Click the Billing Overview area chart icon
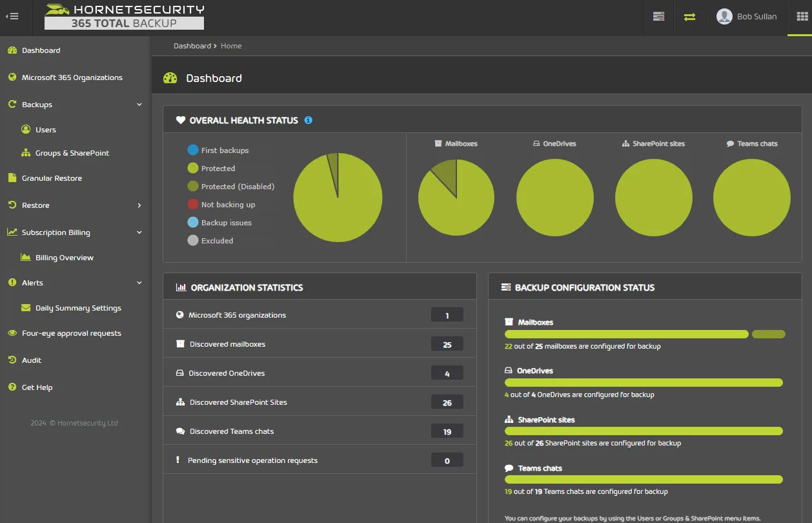The width and height of the screenshot is (812, 523). pos(26,258)
